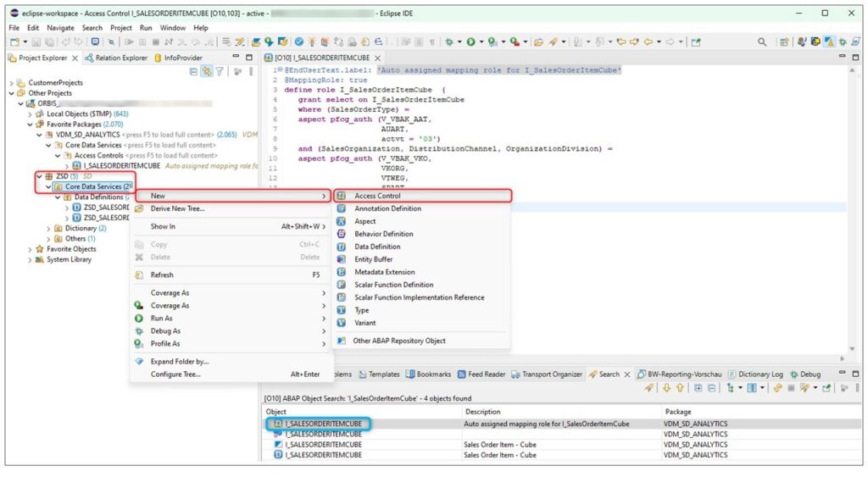Viewport: 868px width, 488px height.
Task: Open the File menu
Action: coord(14,28)
